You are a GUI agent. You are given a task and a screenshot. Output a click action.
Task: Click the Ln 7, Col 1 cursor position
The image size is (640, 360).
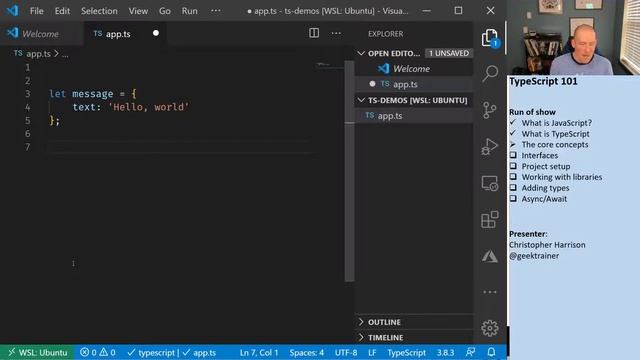[x=259, y=352]
